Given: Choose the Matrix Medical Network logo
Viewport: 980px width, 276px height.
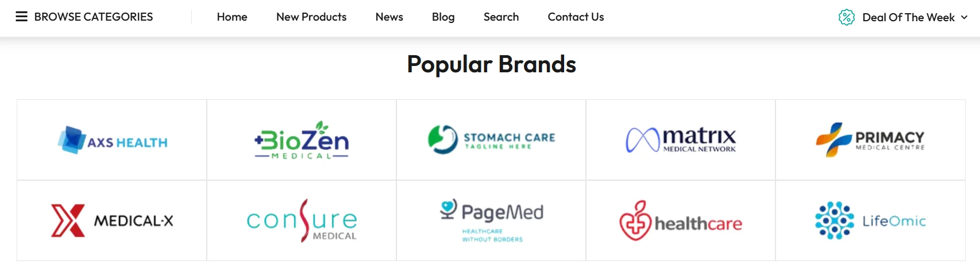Looking at the screenshot, I should point(681,139).
